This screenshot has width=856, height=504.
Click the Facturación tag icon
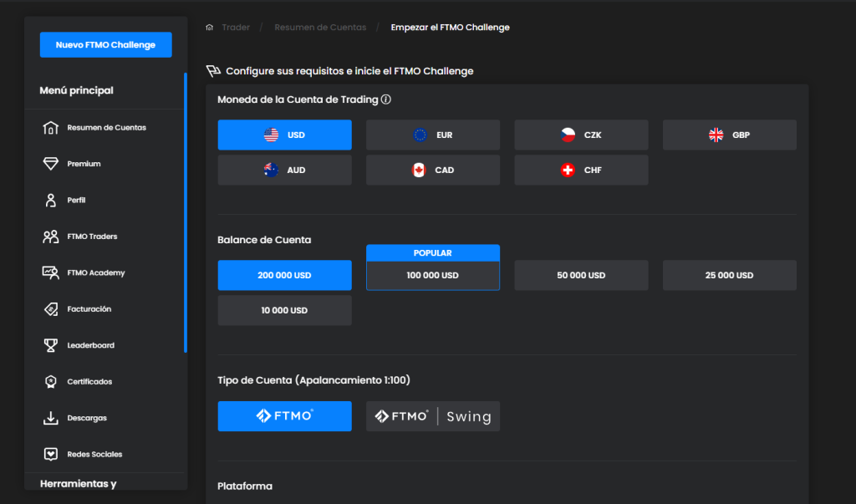(x=51, y=309)
